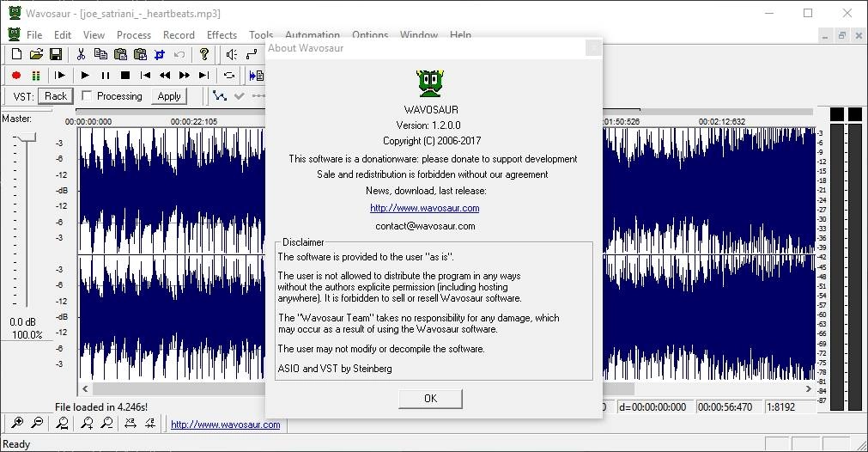This screenshot has height=452, width=868.
Task: Click the question mark help icon
Action: coord(204,54)
